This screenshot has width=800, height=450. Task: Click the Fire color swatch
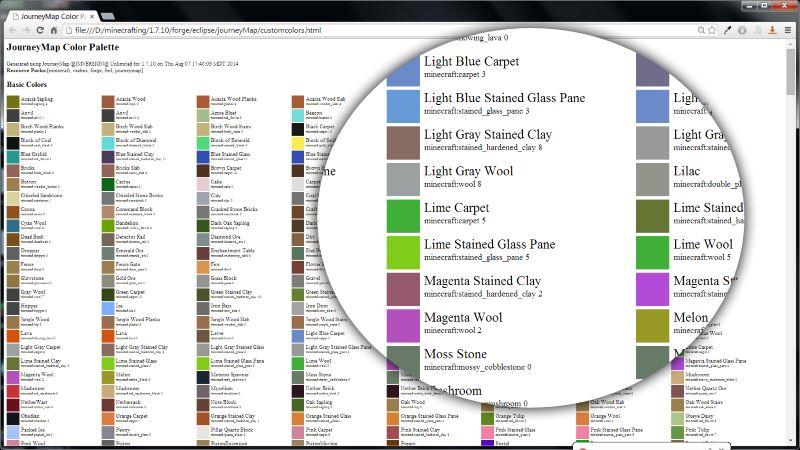tap(203, 266)
